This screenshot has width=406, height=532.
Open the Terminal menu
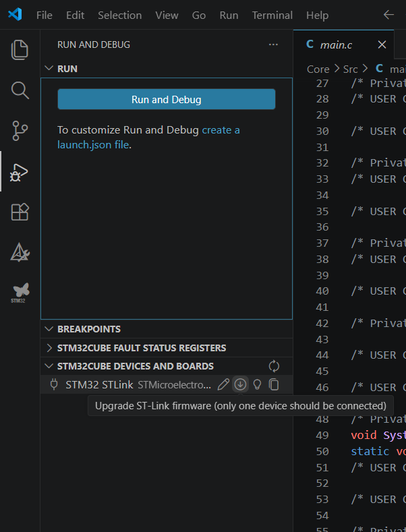point(272,16)
